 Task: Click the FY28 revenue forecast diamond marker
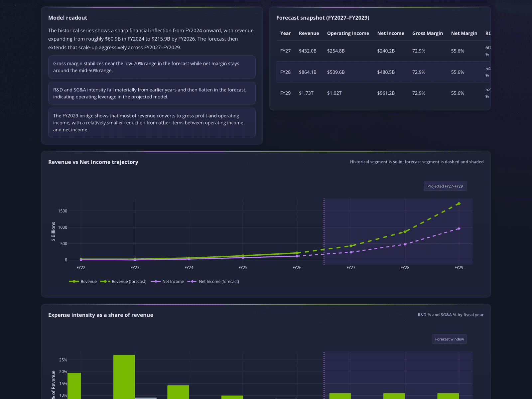[x=405, y=232]
